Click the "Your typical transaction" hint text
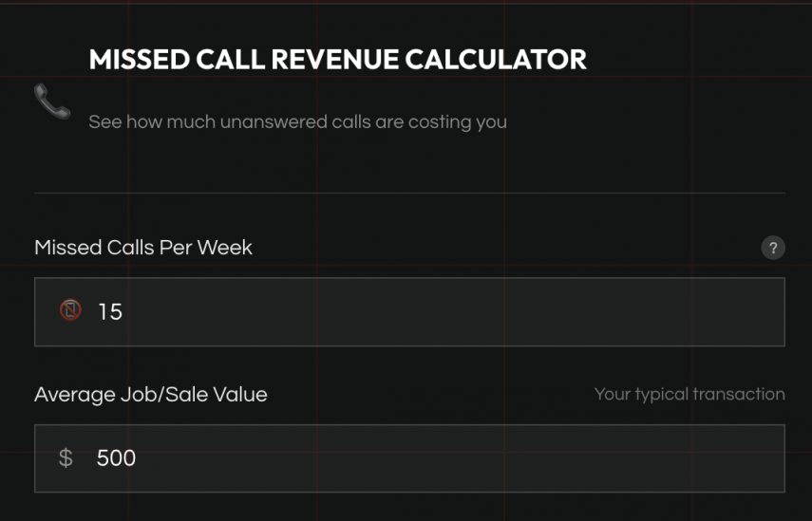Screen dimensions: 812x521 click(x=689, y=394)
